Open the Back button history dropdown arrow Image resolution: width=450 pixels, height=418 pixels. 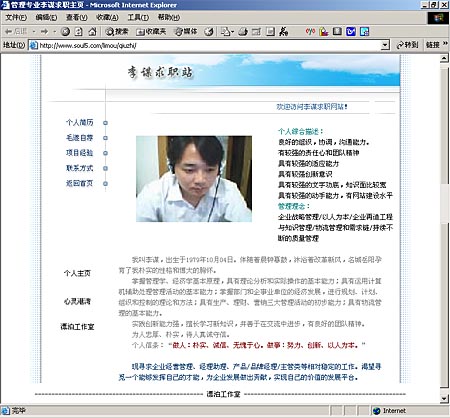tap(34, 32)
